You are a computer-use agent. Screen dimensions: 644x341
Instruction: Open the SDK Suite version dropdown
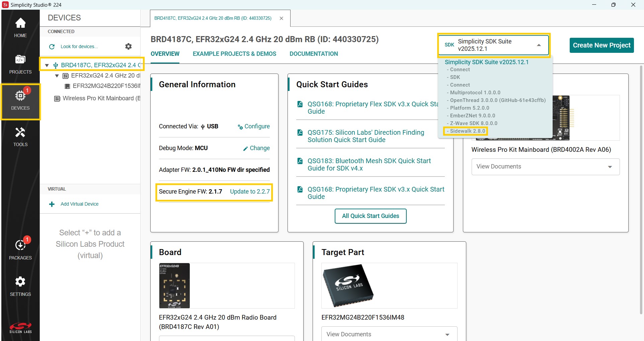494,45
